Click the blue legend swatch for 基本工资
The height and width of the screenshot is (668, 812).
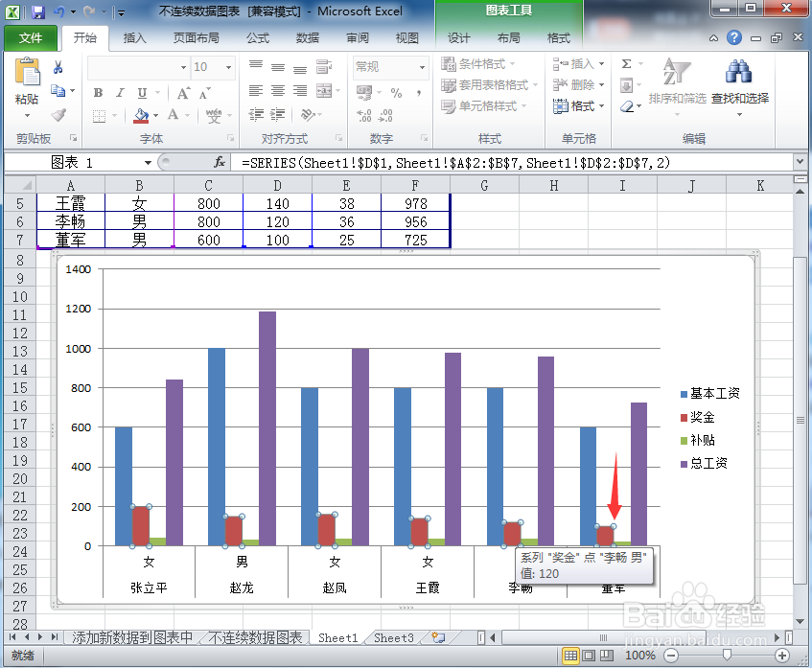coord(684,395)
